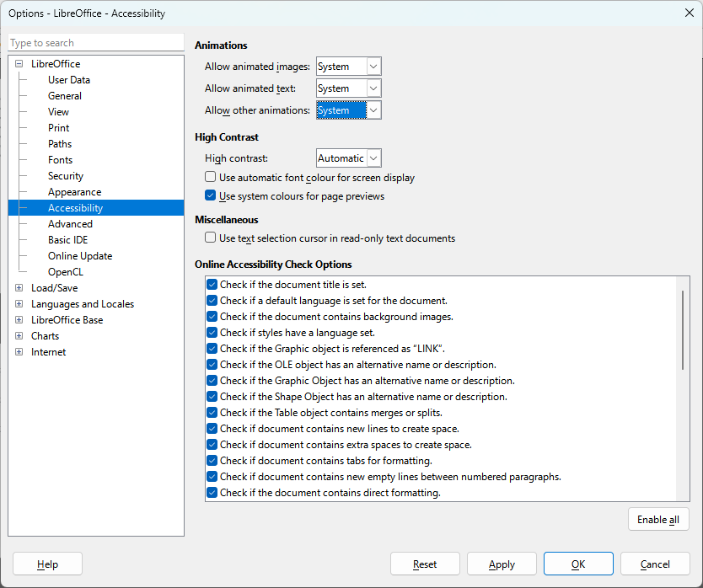Disable system colours for page previews
The width and height of the screenshot is (703, 588).
210,195
